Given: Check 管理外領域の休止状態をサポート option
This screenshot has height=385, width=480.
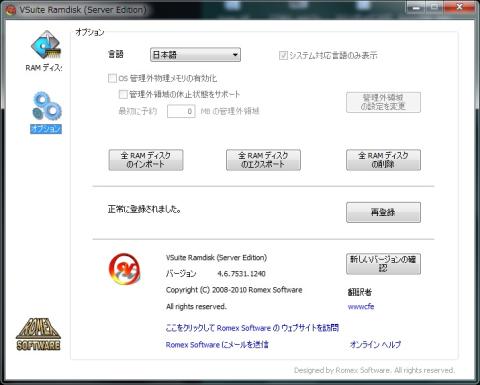Looking at the screenshot, I should pos(123,94).
